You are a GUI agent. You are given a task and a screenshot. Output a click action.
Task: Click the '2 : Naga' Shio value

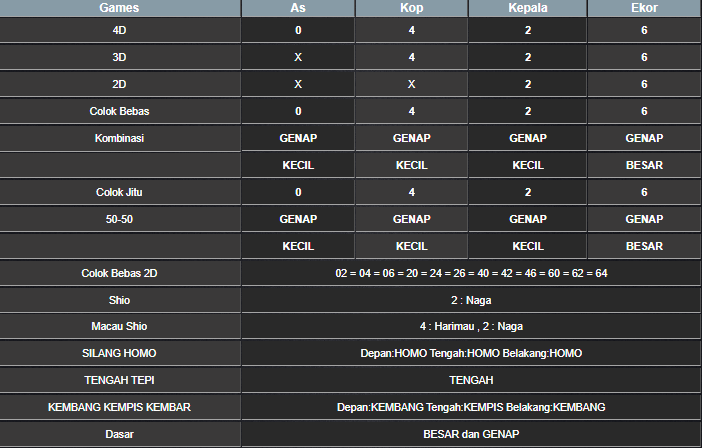coord(471,300)
